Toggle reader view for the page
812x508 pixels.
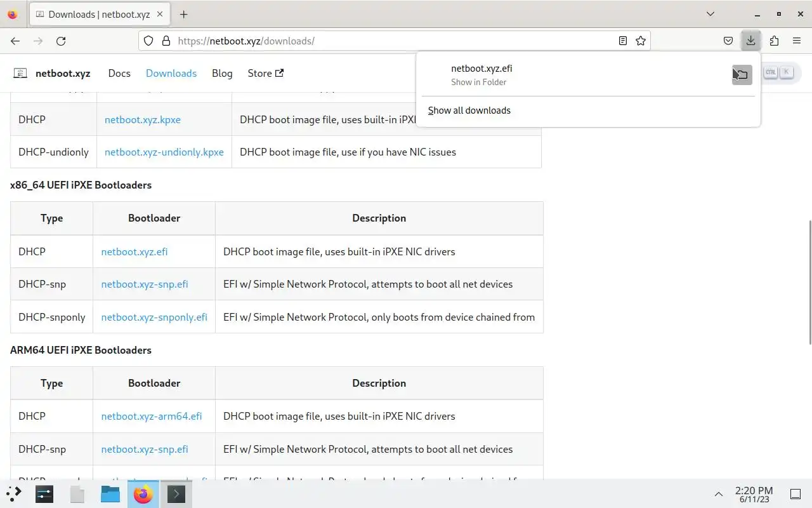click(x=623, y=41)
